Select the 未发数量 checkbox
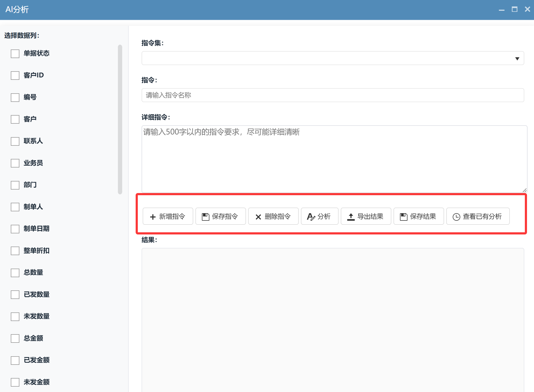This screenshot has height=392, width=534. pos(15,316)
